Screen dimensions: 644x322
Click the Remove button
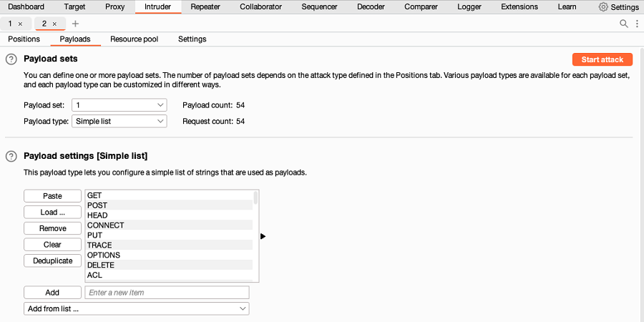pos(52,228)
